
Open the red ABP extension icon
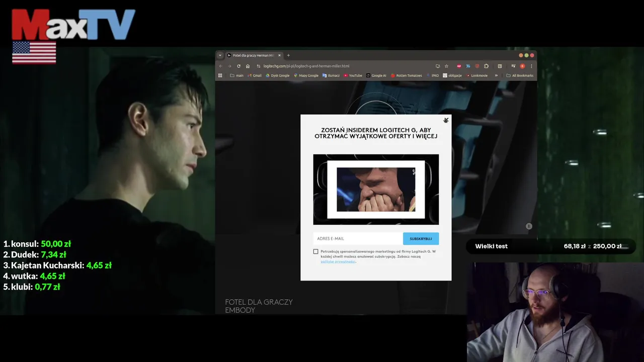459,66
